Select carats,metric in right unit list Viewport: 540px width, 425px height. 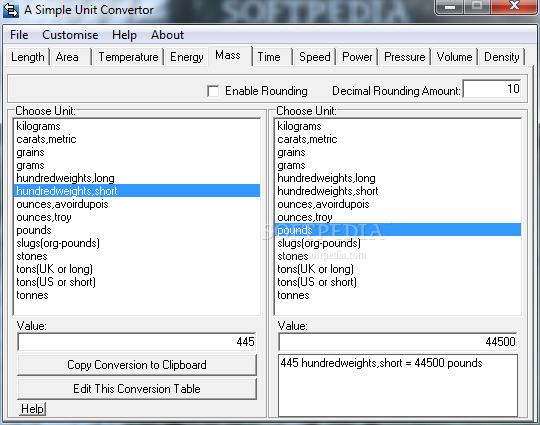pos(398,139)
